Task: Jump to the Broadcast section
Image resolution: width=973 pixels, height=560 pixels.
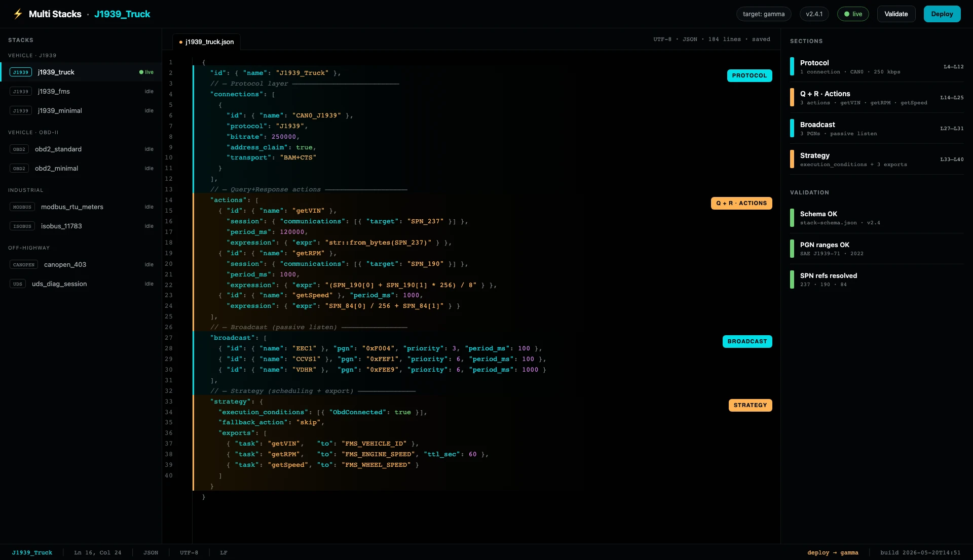Action: coord(877,128)
